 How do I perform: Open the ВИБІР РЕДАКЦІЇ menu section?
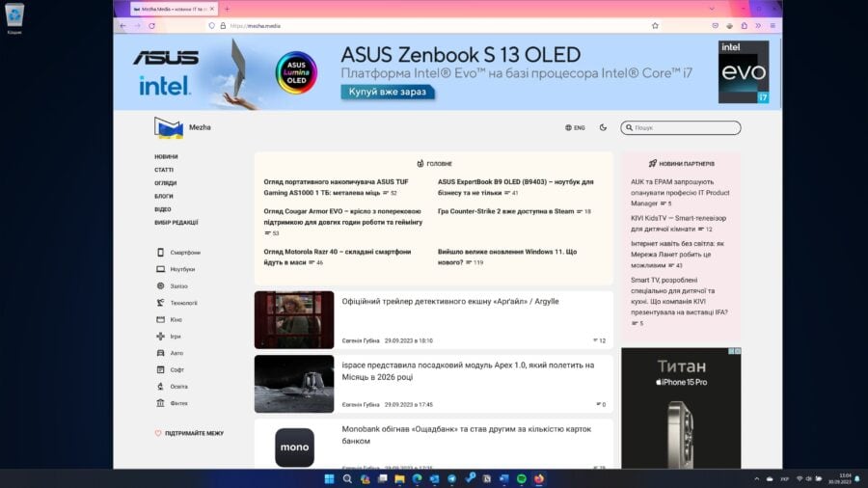tap(176, 223)
